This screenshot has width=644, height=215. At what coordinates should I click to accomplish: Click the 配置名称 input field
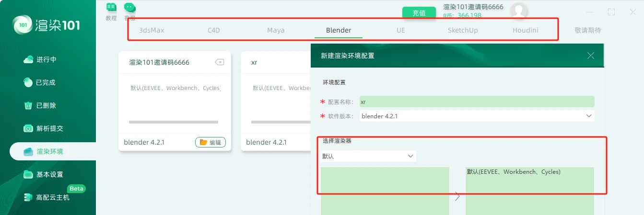477,102
